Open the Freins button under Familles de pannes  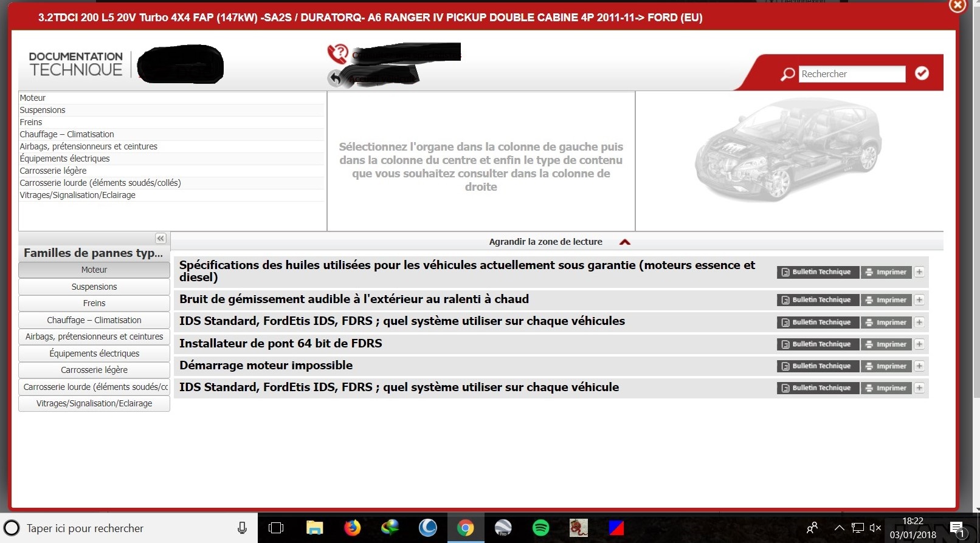94,303
